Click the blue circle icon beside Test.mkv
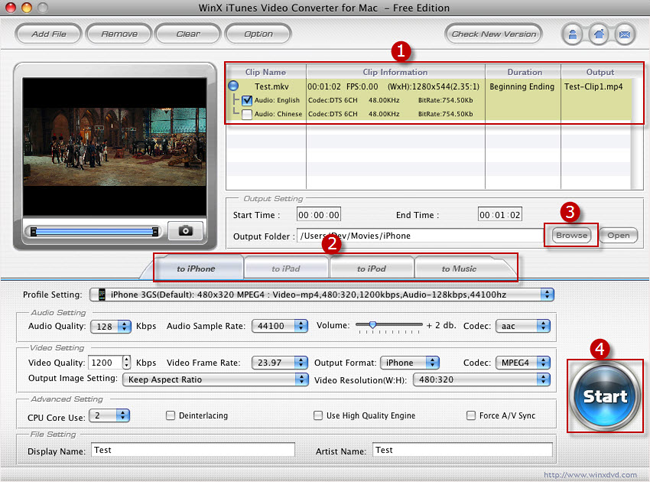This screenshot has height=482, width=650. (x=234, y=86)
